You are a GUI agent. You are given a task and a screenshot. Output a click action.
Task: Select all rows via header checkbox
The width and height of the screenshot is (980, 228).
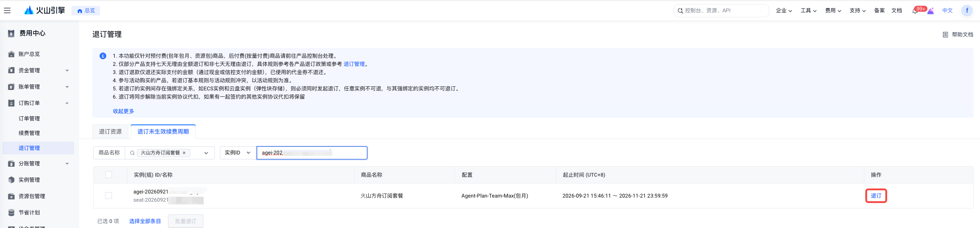[x=108, y=175]
